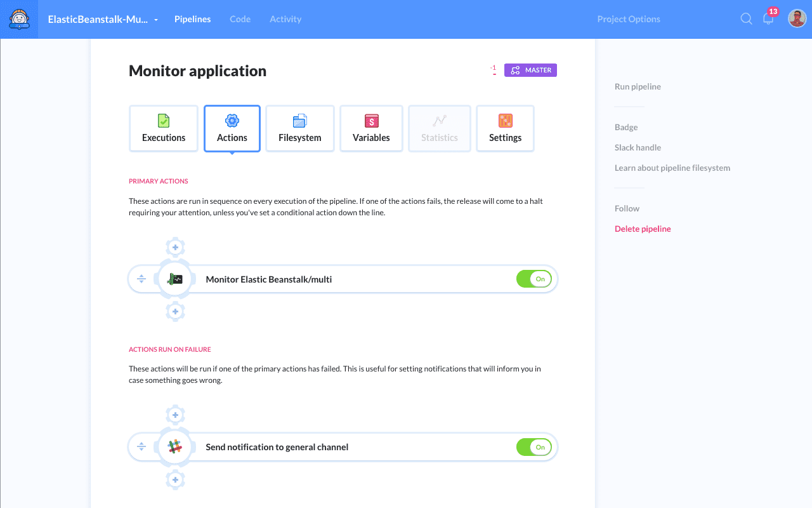The width and height of the screenshot is (812, 508).
Task: Open search via the magnifier icon
Action: click(746, 19)
